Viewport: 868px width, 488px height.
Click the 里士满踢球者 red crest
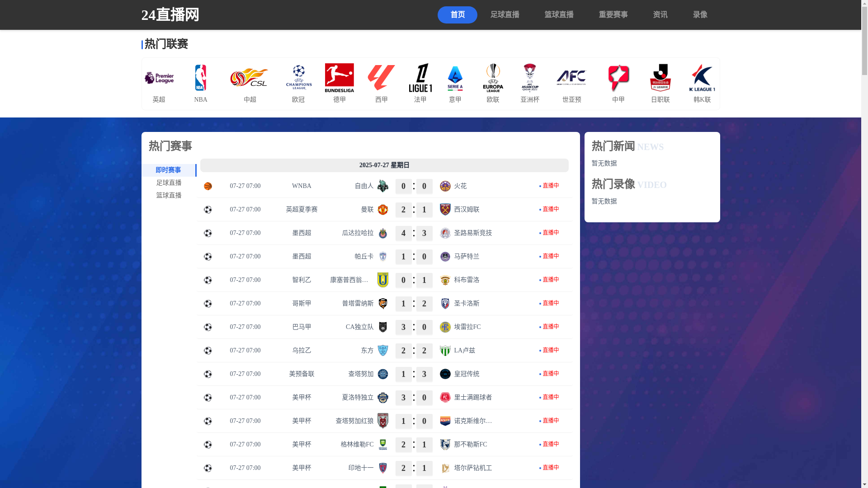pos(445,398)
